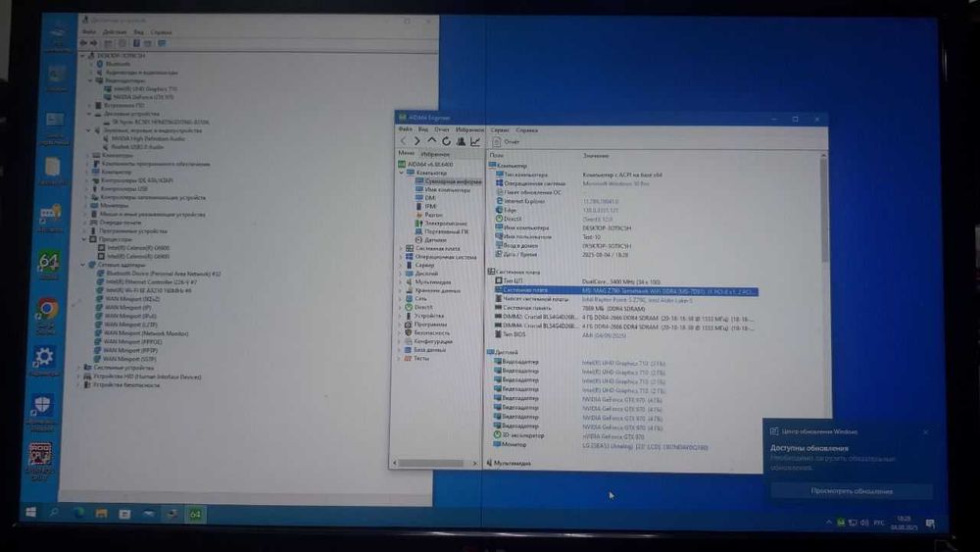Click Device Manager forward arrow icon
The height and width of the screenshot is (552, 980).
(x=94, y=43)
